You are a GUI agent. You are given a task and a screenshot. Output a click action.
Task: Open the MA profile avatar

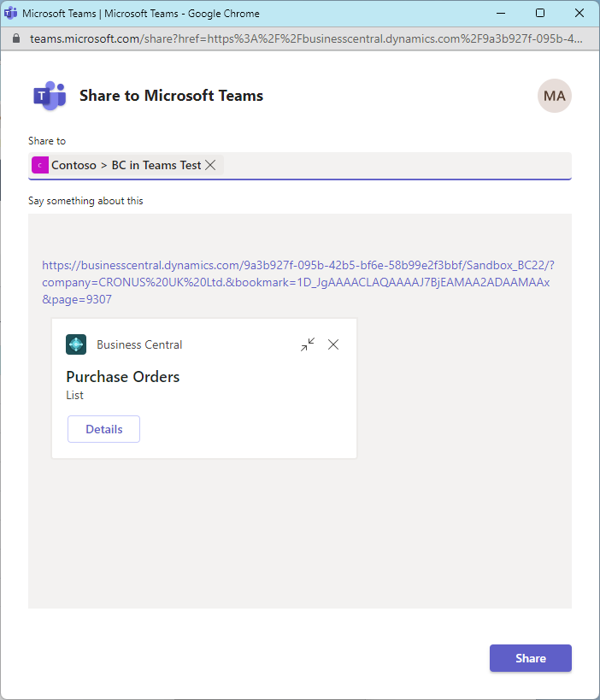555,96
